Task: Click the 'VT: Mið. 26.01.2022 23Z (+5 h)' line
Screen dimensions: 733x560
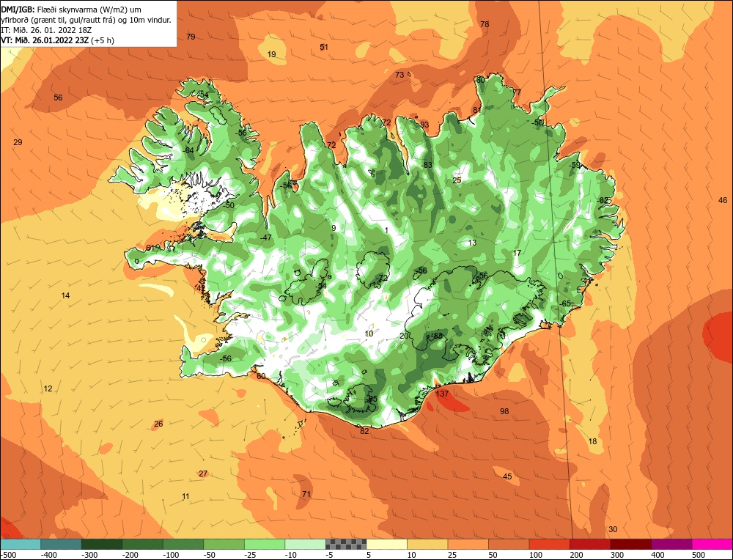Action: tap(57, 40)
